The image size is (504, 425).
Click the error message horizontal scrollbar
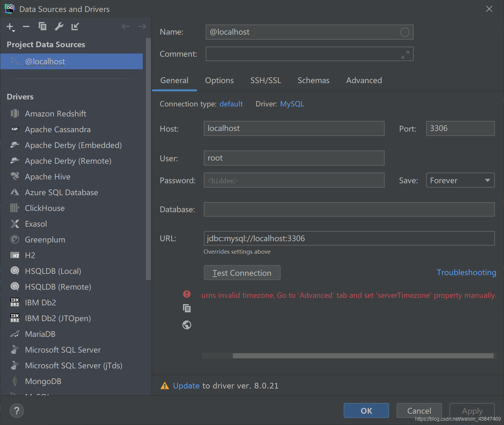(363, 356)
